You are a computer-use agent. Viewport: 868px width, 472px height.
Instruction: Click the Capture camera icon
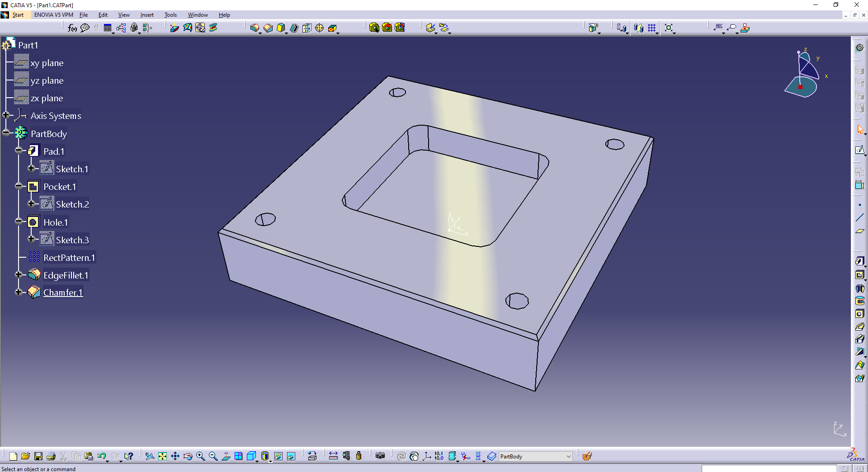[x=380, y=456]
